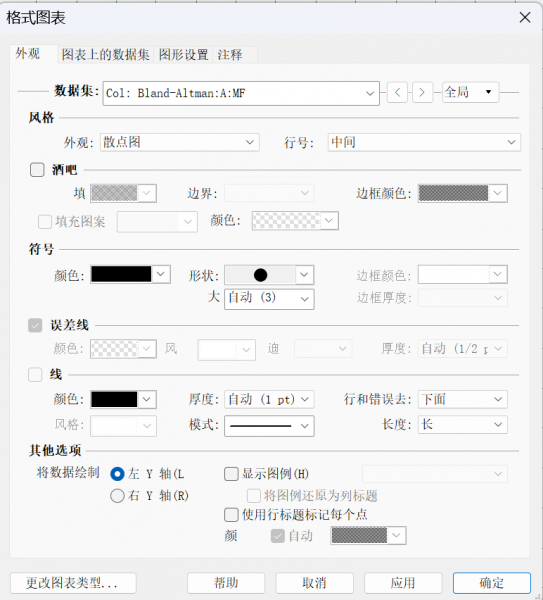Toggle the label color 自动 checkbox
Viewport: 543px width, 600px height.
(278, 536)
